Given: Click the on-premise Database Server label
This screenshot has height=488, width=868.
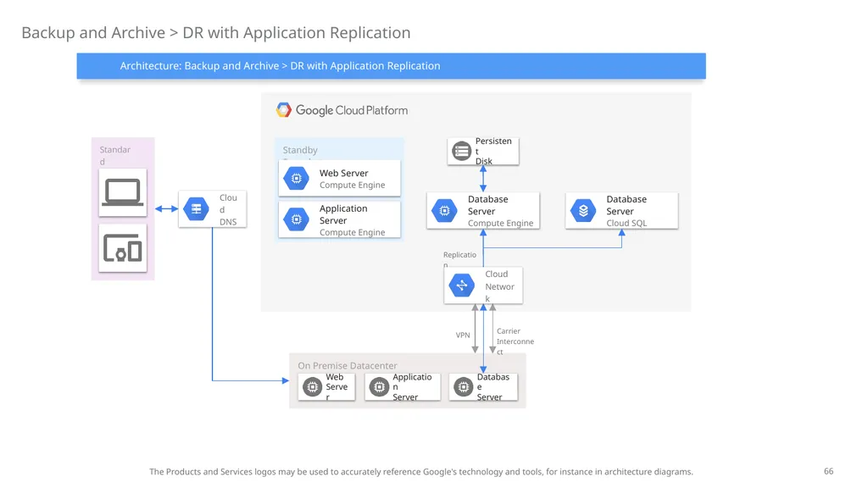Looking at the screenshot, I should [493, 386].
